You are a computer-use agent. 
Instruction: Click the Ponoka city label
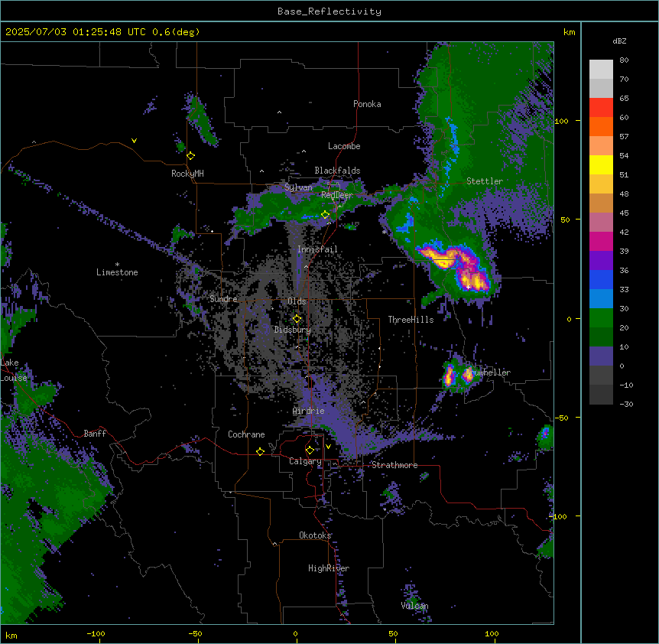point(367,104)
